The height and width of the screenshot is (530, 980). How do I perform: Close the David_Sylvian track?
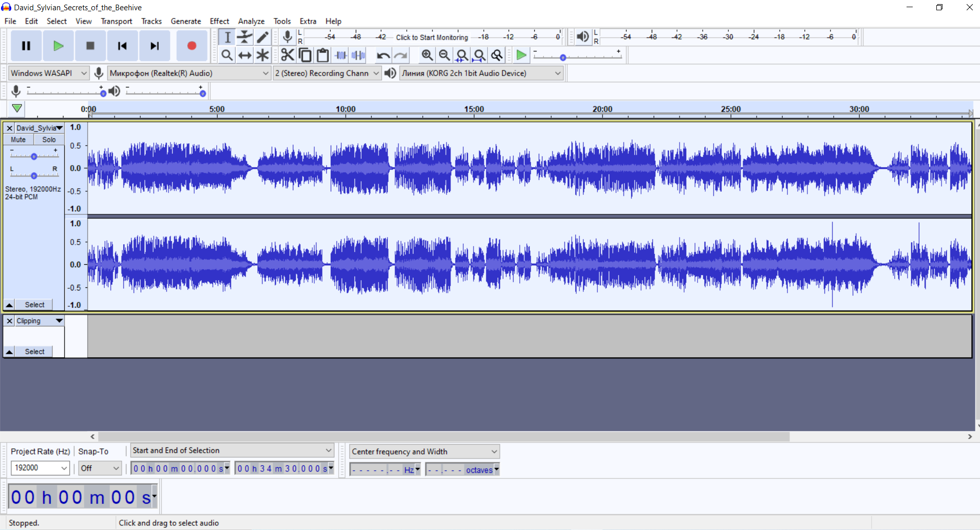[9, 128]
